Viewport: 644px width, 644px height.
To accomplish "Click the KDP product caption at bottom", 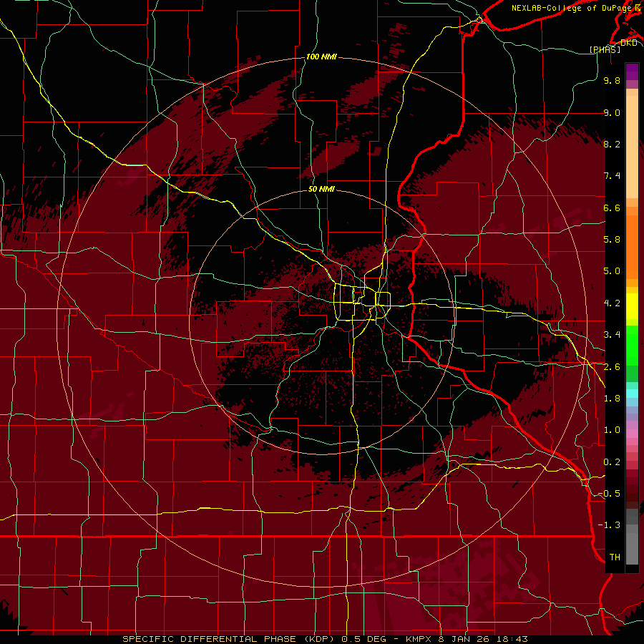I will tap(325, 639).
